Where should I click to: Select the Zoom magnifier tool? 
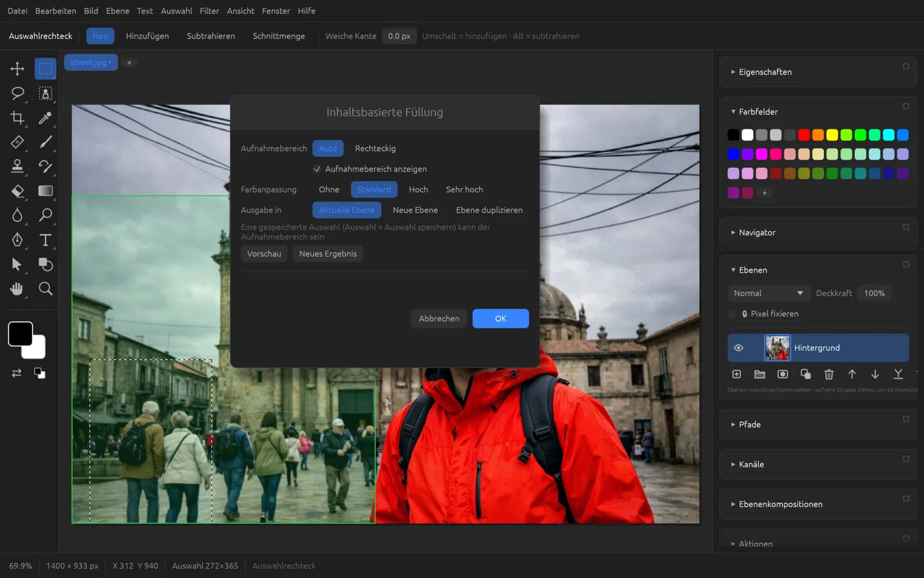[45, 288]
